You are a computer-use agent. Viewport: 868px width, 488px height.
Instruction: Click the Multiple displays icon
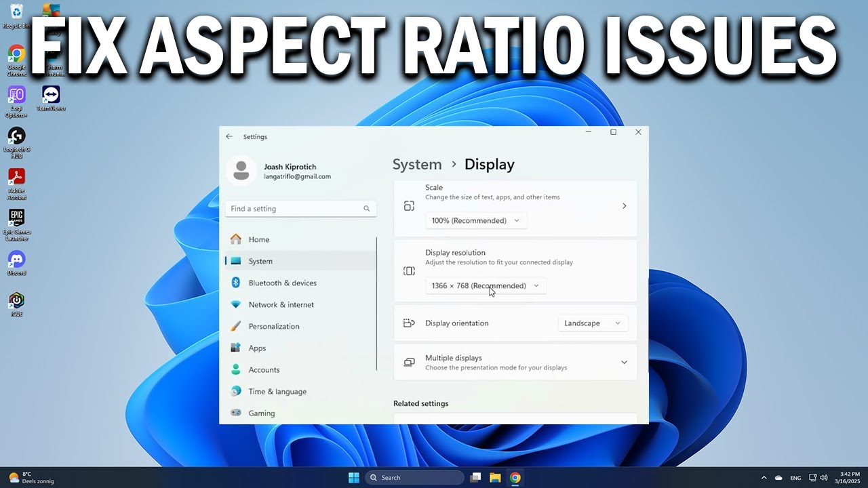pyautogui.click(x=409, y=362)
